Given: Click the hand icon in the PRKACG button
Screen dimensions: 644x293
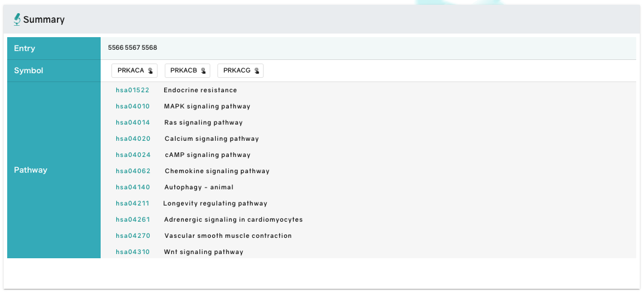Looking at the screenshot, I should 256,71.
